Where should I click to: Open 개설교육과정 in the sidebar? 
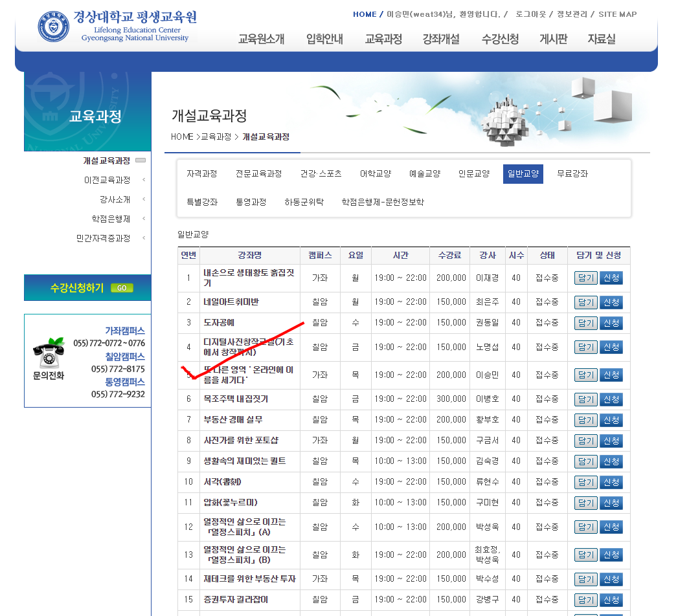[x=106, y=160]
